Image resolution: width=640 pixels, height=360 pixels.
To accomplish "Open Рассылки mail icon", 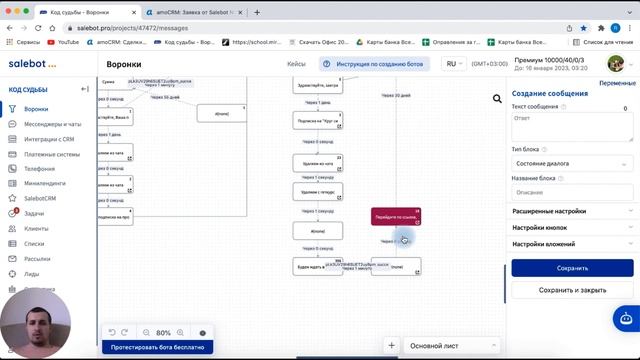I will pyautogui.click(x=12, y=259).
